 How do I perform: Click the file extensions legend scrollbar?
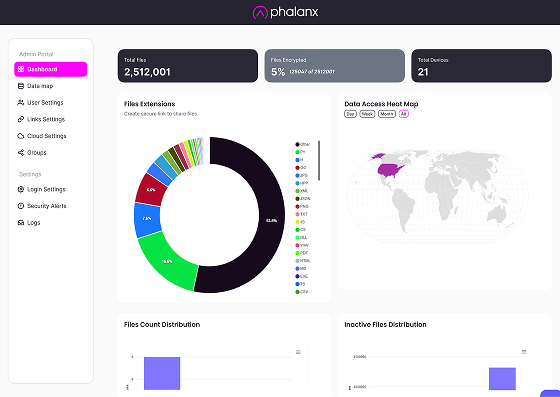(x=319, y=161)
